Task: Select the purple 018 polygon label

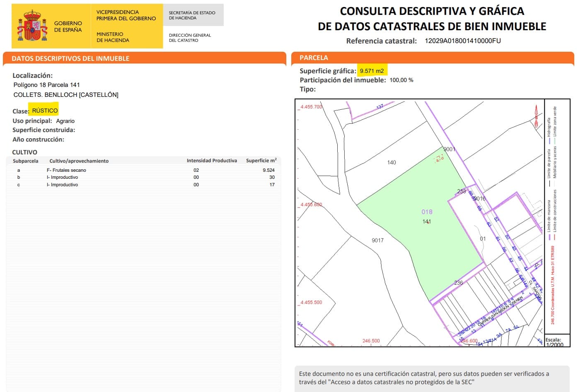Action: pos(427,212)
